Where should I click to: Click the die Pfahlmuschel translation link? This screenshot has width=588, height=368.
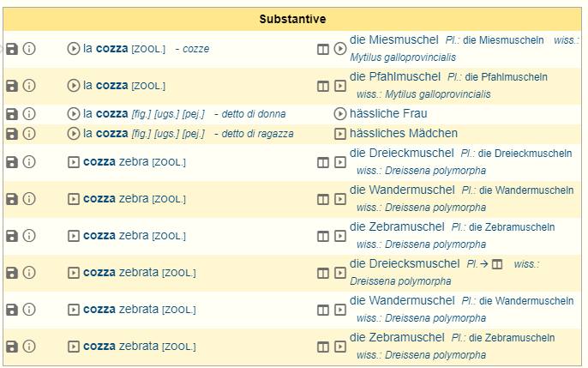click(x=395, y=77)
